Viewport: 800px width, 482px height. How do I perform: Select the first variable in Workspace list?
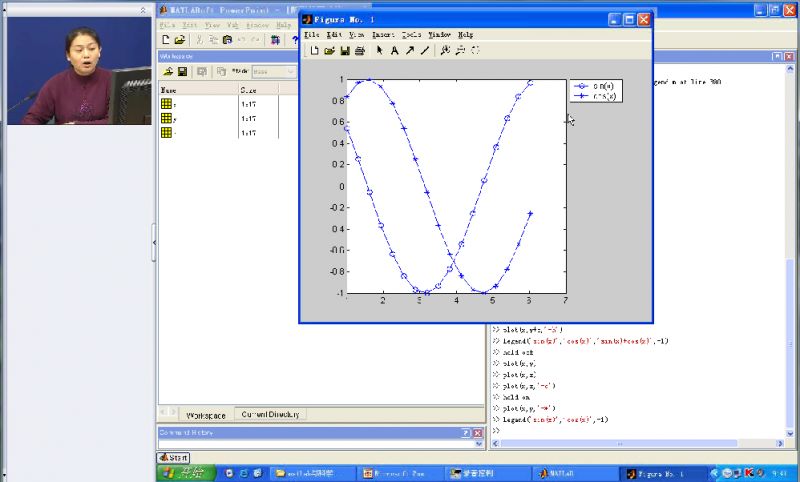click(x=168, y=104)
